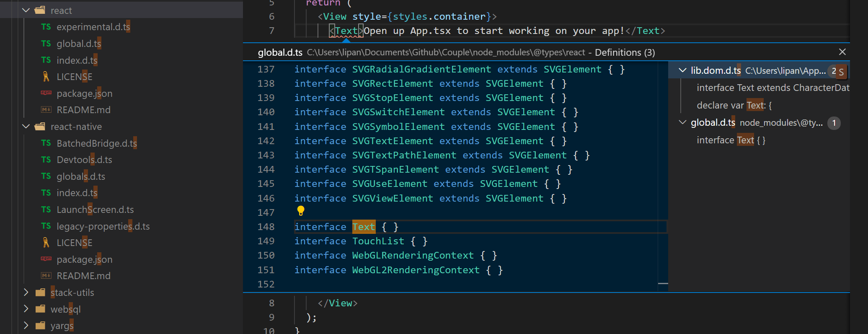Click markdown icon of react README.md
This screenshot has width=868, height=334.
pos(46,110)
